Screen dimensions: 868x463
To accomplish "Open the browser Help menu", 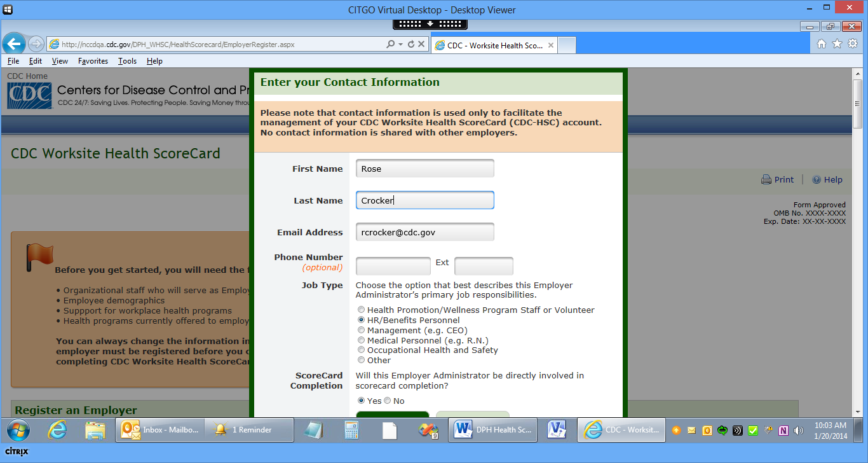I will pos(154,61).
